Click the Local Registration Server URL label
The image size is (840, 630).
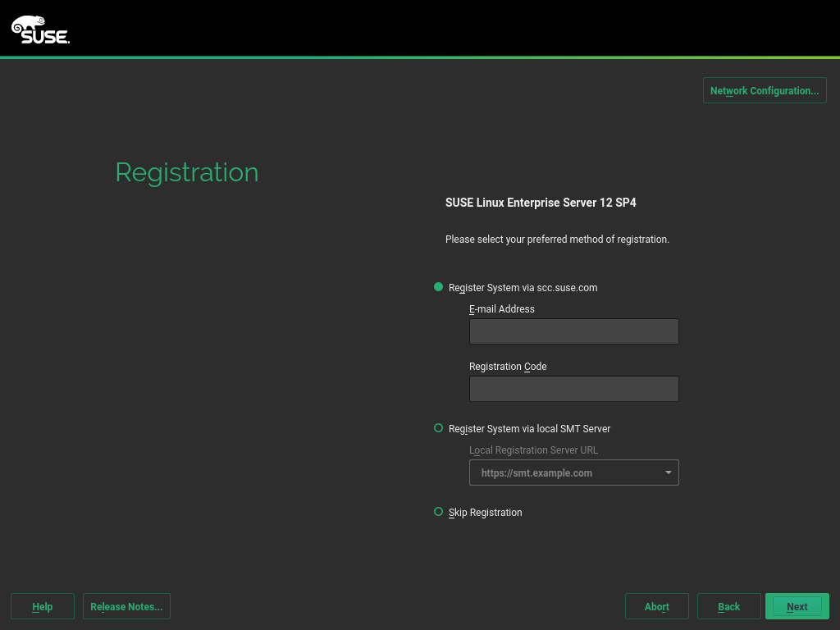point(533,450)
